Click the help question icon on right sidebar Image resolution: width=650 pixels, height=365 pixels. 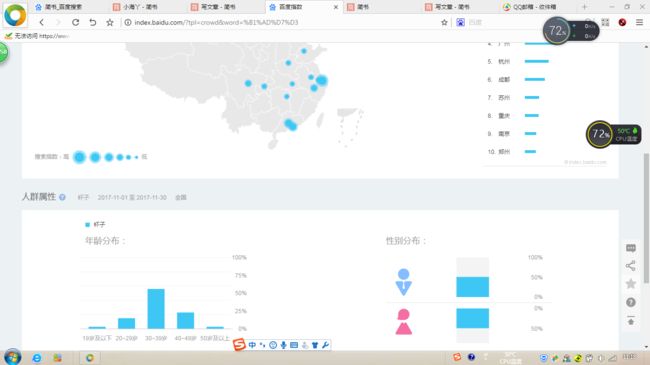[631, 302]
